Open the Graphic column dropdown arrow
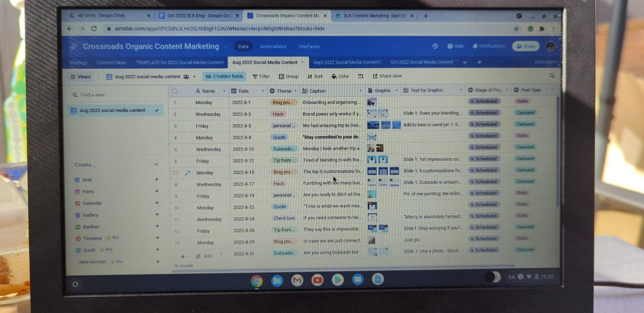 click(396, 90)
